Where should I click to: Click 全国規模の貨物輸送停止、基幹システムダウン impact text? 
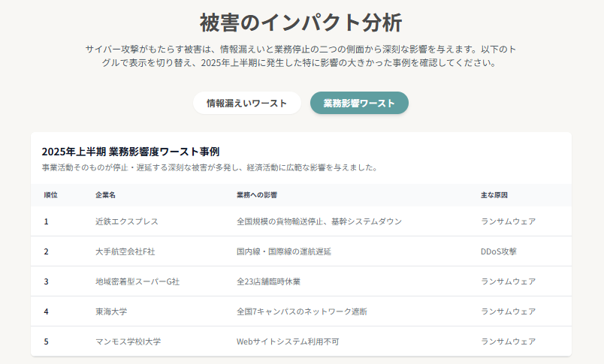click(319, 221)
